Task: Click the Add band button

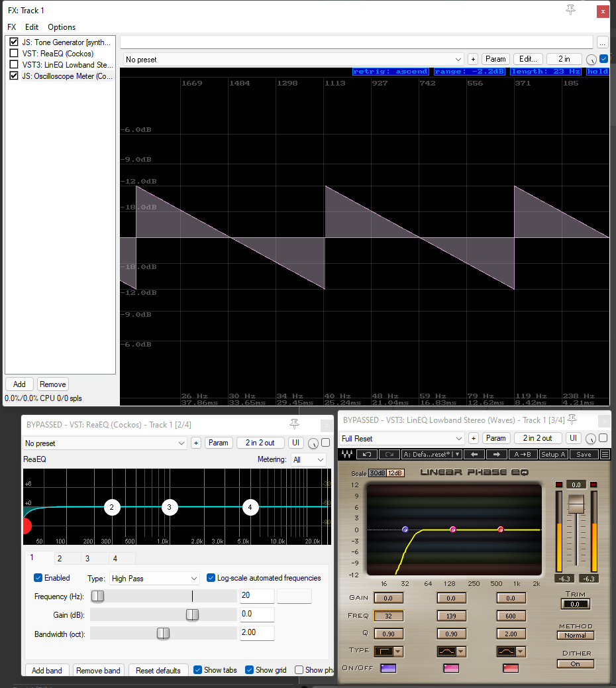Action: [47, 671]
